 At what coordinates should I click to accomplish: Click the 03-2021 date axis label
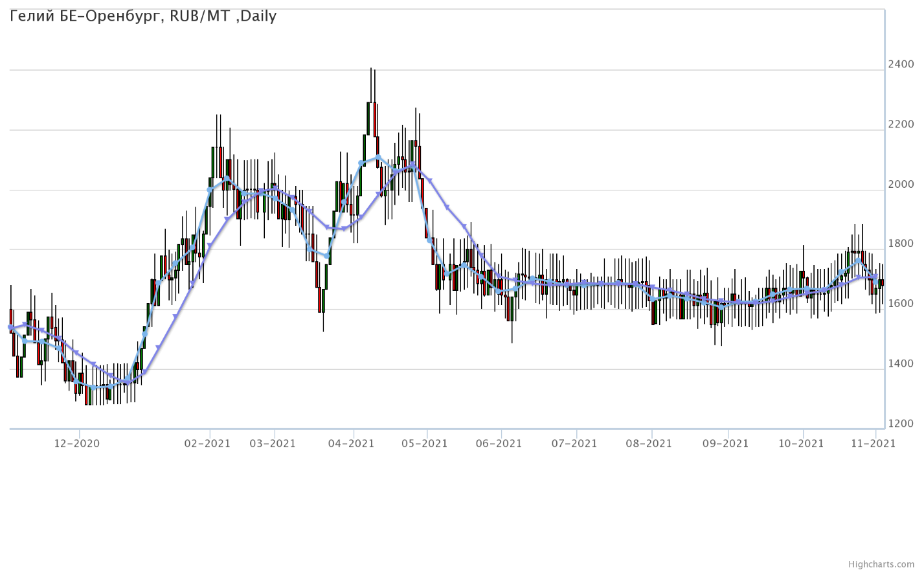[x=273, y=443]
